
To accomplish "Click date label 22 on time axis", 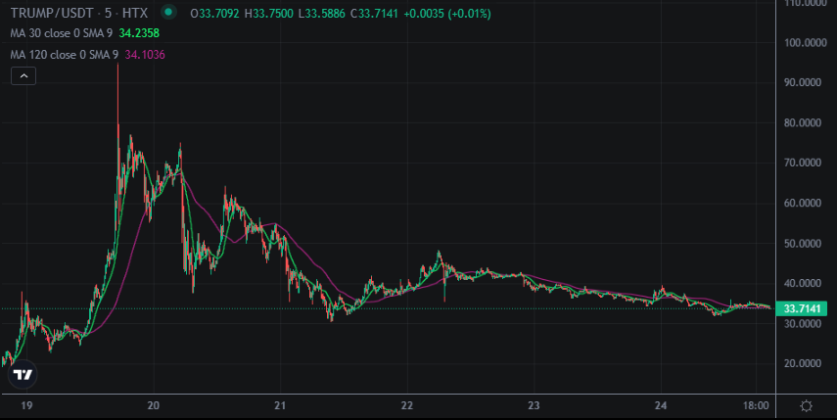I will point(407,406).
